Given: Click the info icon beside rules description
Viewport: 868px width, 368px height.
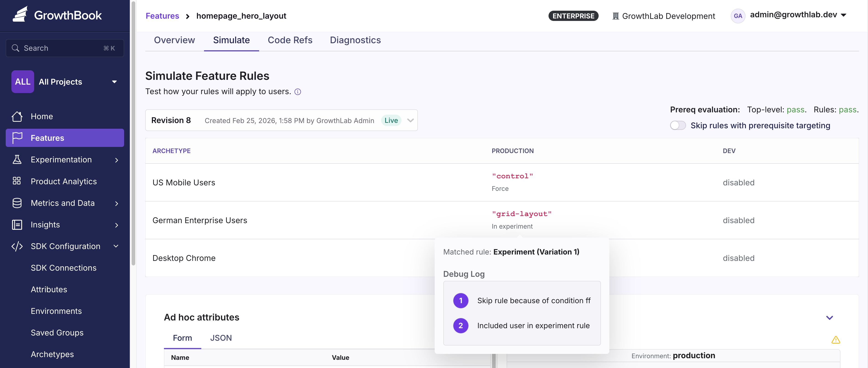Looking at the screenshot, I should click(298, 92).
